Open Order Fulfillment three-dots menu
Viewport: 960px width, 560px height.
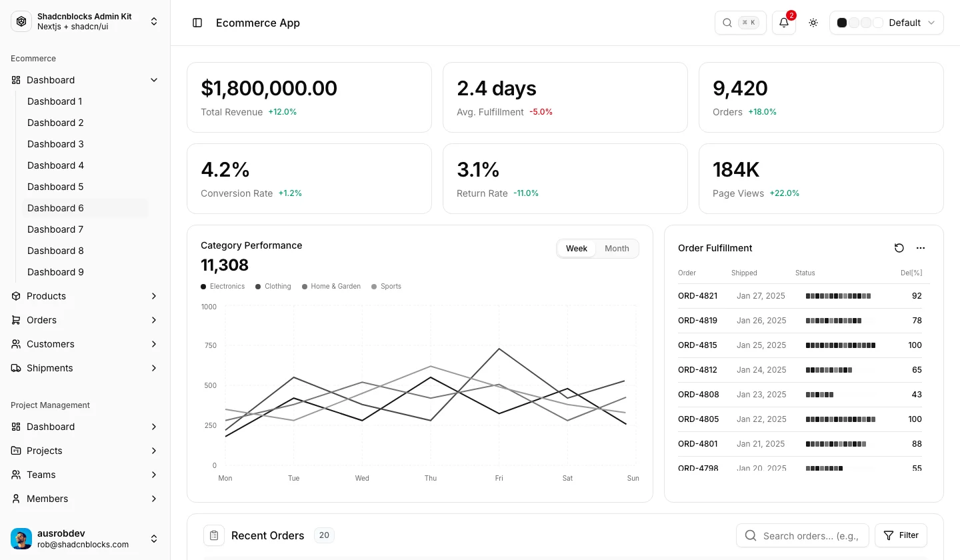(x=921, y=248)
